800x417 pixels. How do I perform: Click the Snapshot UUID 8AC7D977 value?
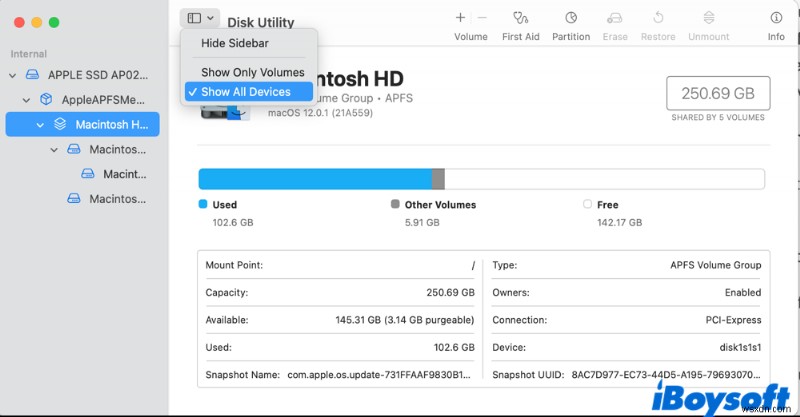point(666,375)
